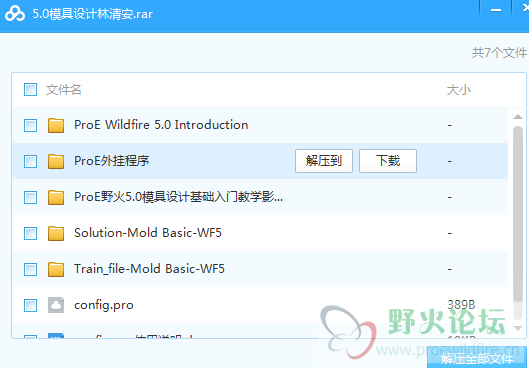Click the ProE Wildfire 5.0 Introduction folder icon
529x368 pixels.
[56, 125]
